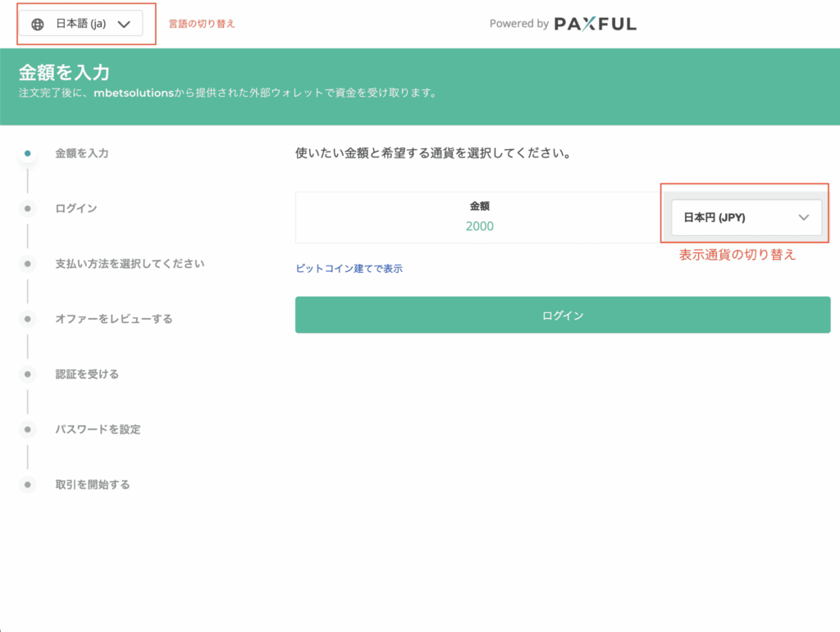Click the step dot beside ログイン
The image size is (840, 632).
28,208
